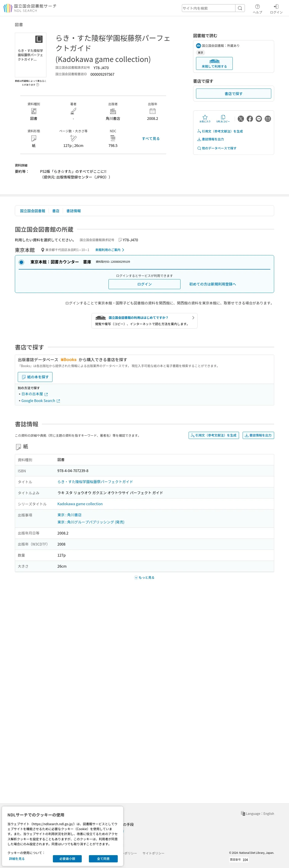This screenshot has height=868, width=289.
Task: Click the author pen icon
Action: (x=73, y=111)
